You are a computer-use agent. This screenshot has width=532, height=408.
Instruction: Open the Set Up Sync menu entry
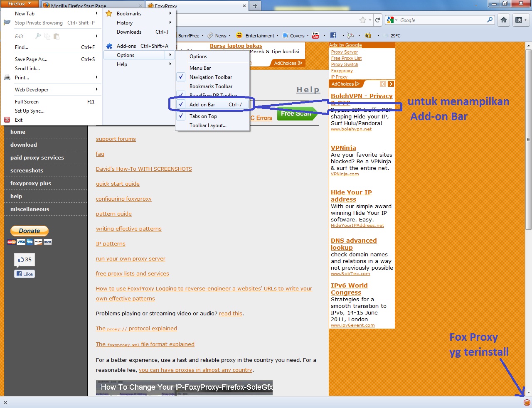click(52, 111)
